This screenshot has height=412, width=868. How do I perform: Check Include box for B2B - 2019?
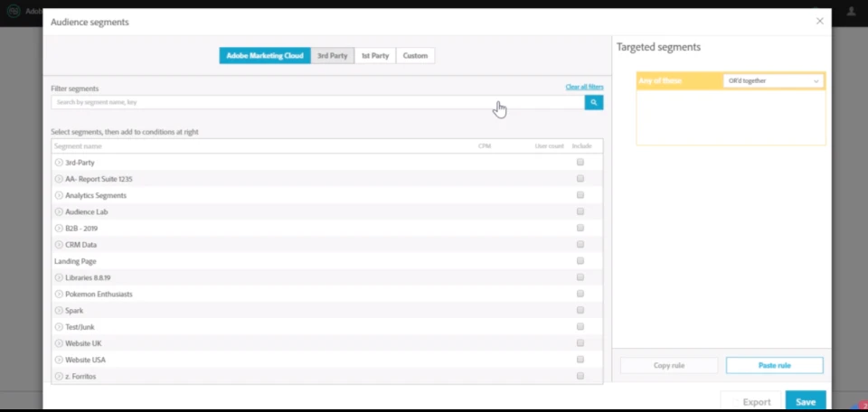(x=580, y=228)
